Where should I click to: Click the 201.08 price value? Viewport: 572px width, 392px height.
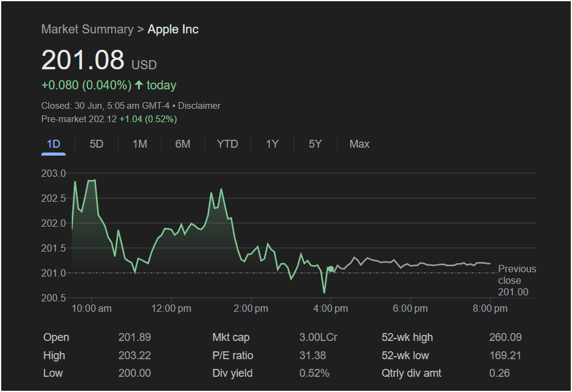pos(83,60)
